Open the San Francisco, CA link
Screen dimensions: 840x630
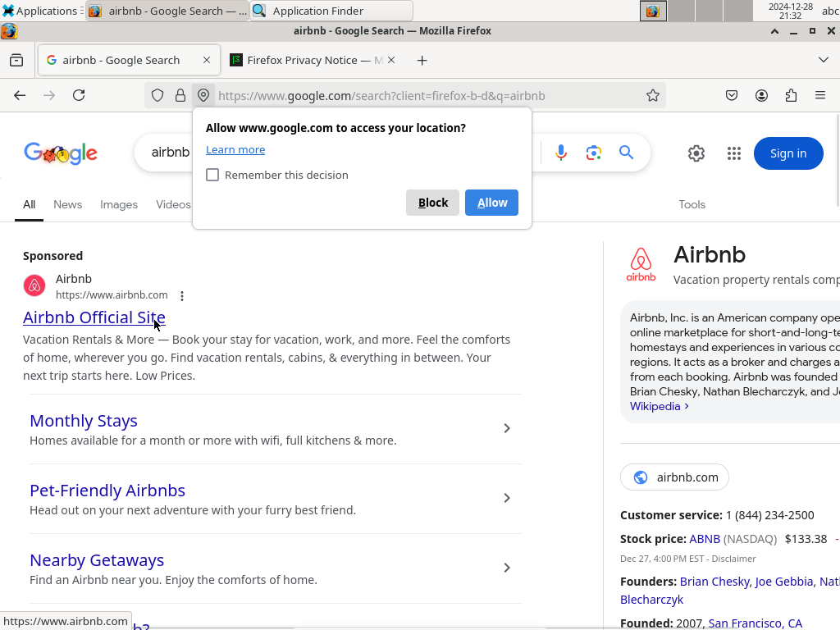755,623
